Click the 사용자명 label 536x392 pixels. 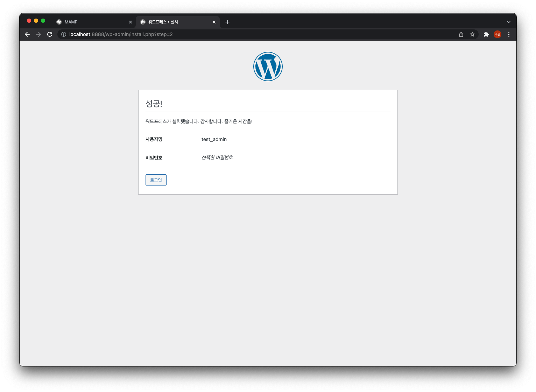click(154, 139)
